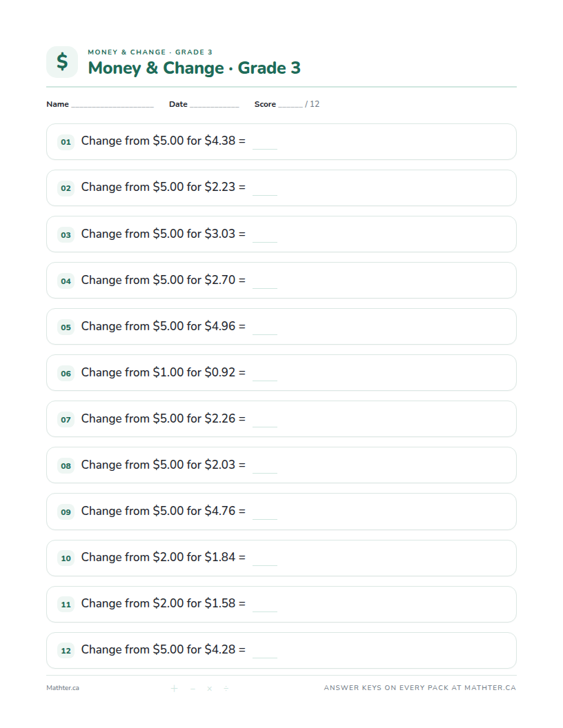Click answer blank for $5.00 for $4.38
Screen dimensions: 563x728
265,148
